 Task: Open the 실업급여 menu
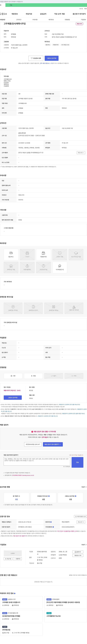(43, 14)
